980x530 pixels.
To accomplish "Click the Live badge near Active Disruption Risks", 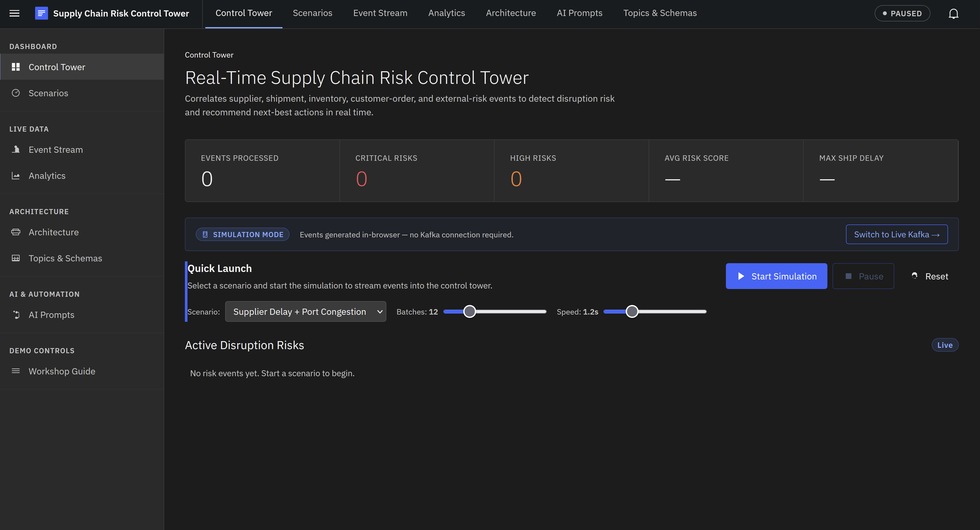I will click(945, 345).
